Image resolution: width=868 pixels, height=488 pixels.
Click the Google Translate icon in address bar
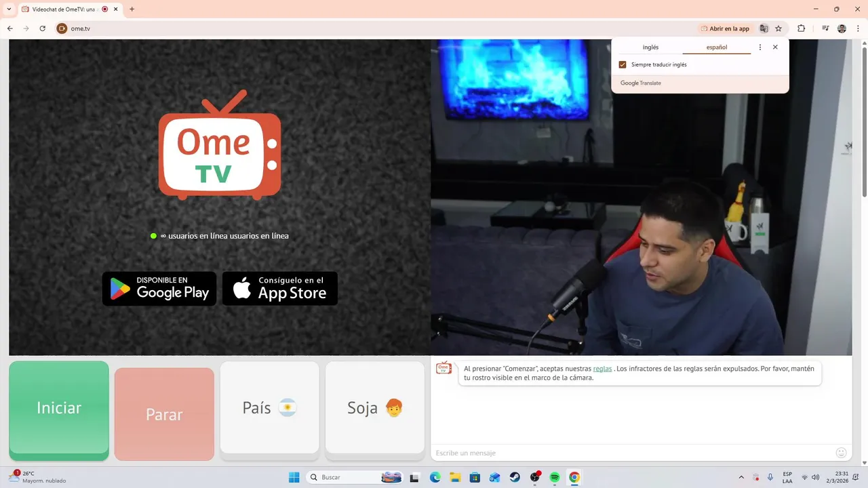(x=764, y=28)
